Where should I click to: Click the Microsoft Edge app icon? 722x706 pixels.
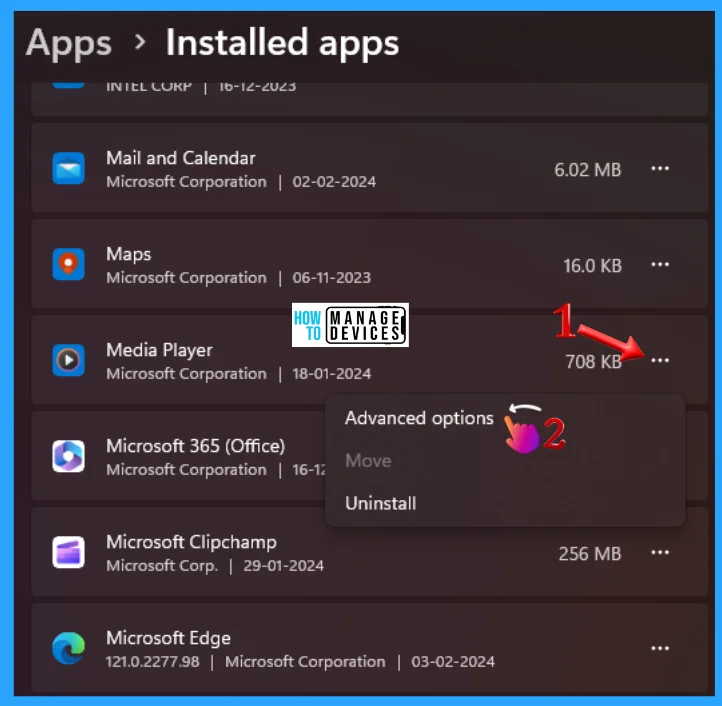(x=68, y=648)
